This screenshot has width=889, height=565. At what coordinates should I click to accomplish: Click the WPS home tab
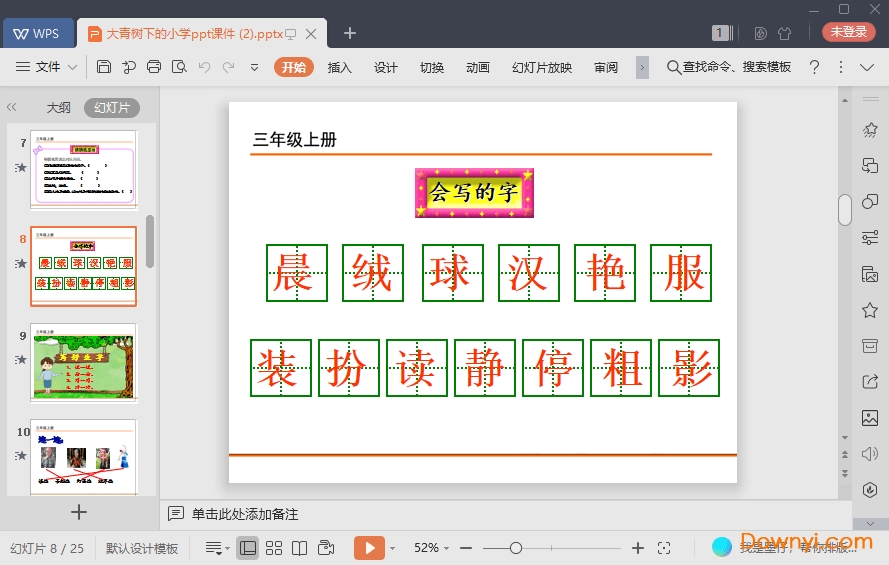[x=38, y=33]
